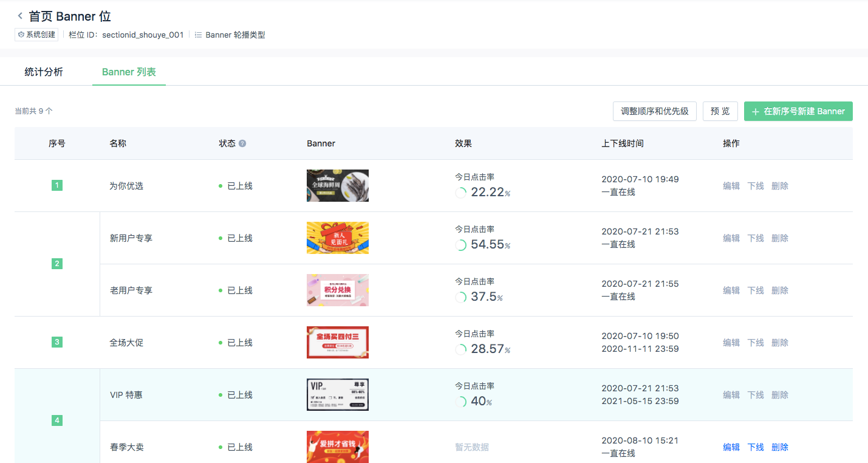The image size is (868, 463).
Task: Open the 预览 preview button
Action: [720, 111]
